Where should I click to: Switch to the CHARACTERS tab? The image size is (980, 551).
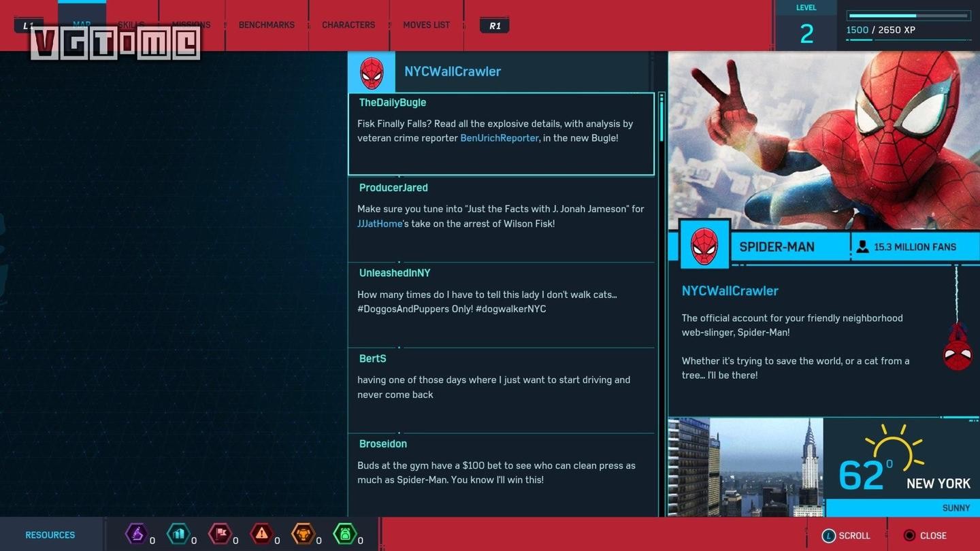tap(348, 25)
